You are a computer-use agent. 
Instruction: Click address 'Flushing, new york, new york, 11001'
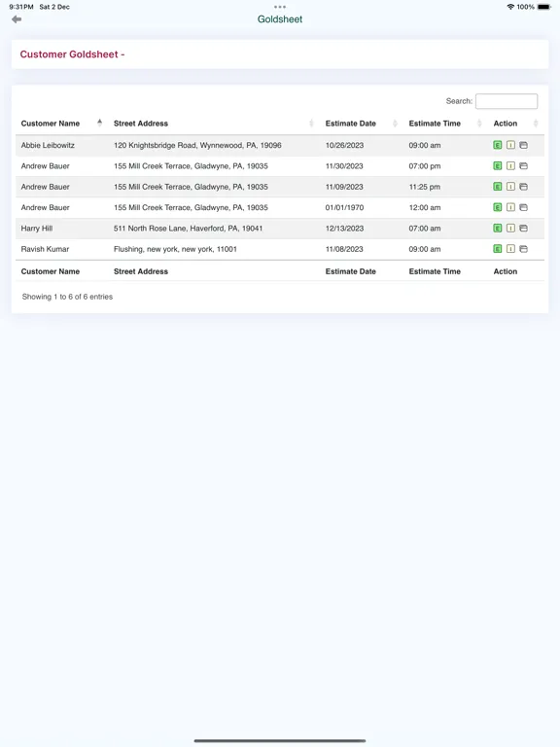tap(175, 249)
